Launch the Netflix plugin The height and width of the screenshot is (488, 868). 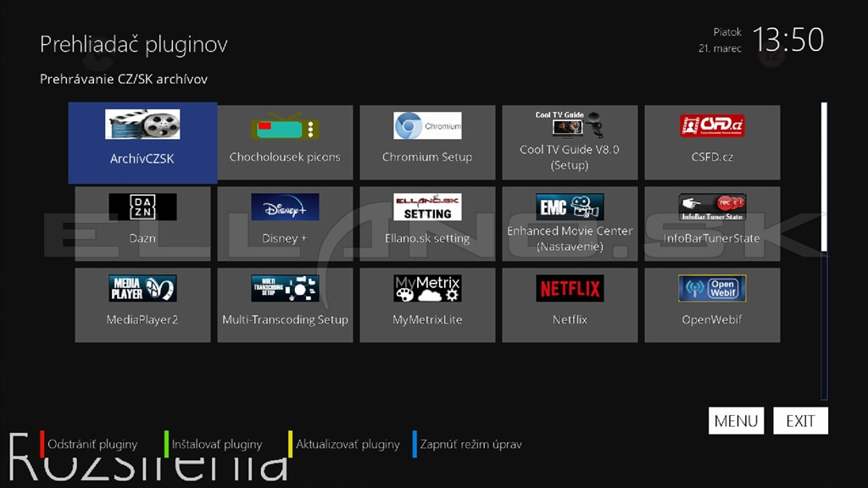pos(570,305)
